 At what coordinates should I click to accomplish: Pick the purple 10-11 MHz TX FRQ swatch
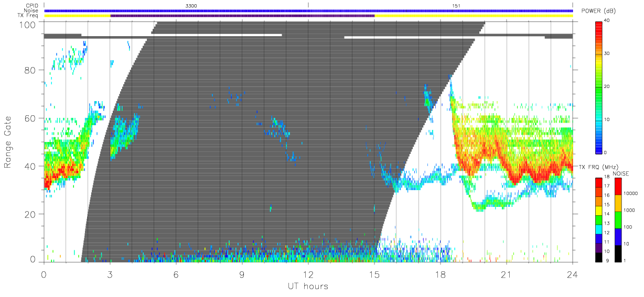click(x=598, y=248)
